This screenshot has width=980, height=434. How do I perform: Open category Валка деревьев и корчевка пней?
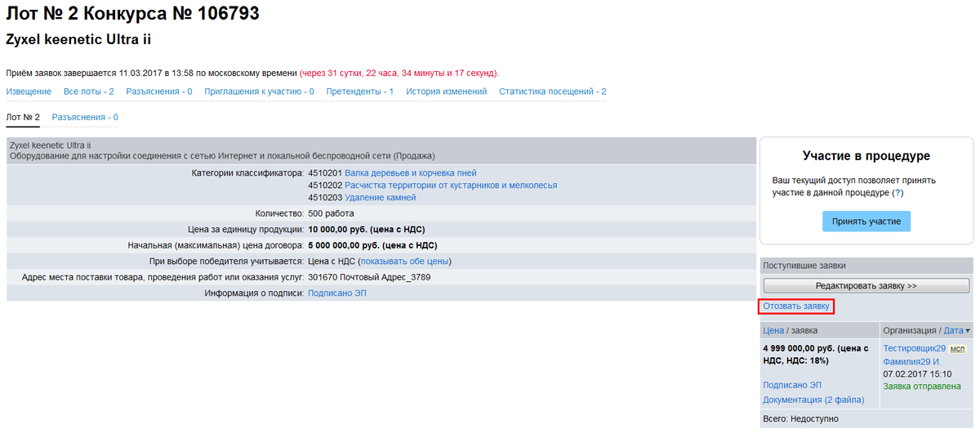click(x=410, y=173)
